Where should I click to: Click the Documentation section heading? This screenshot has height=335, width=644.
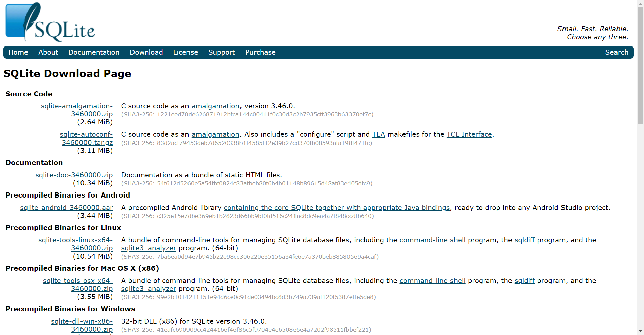pos(34,163)
